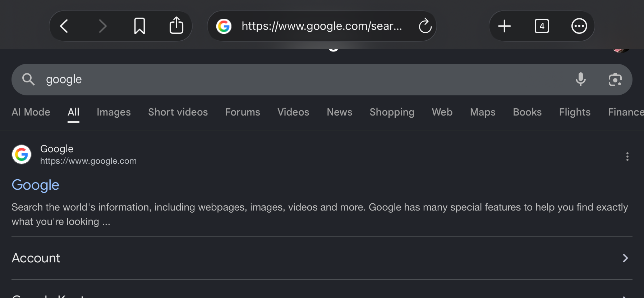Expand the Account row chevron
Viewport: 644px width, 298px height.
point(625,258)
